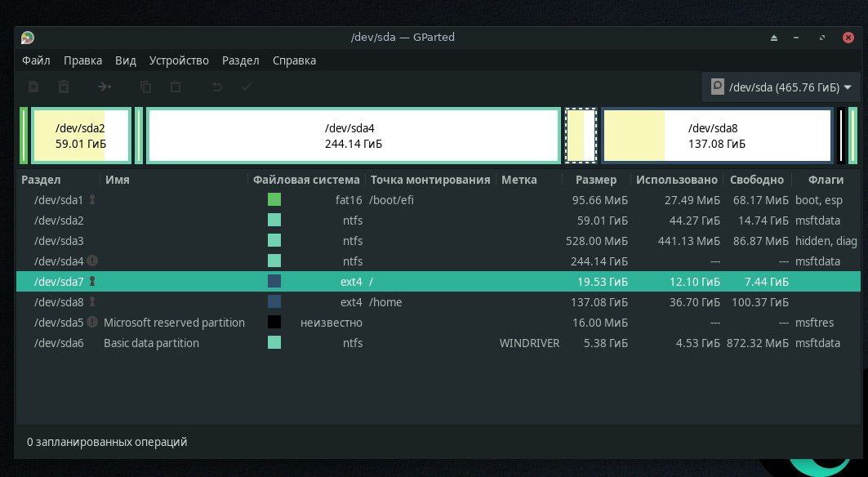Click the /home mount point cell
Screen dimensions: 868x477
(385, 302)
